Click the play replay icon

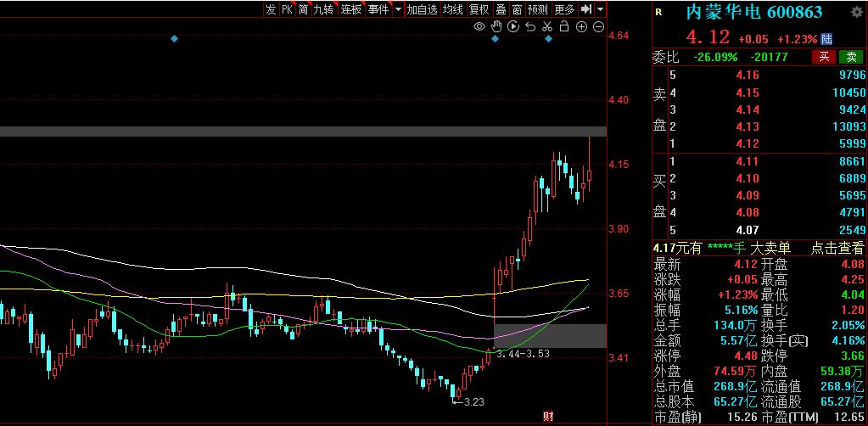pyautogui.click(x=513, y=27)
